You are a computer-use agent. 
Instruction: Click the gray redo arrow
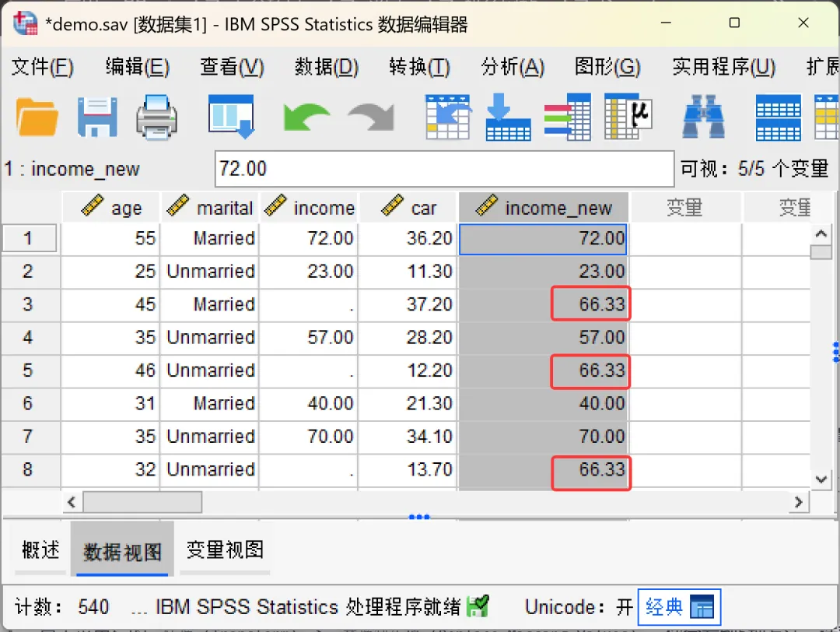371,117
